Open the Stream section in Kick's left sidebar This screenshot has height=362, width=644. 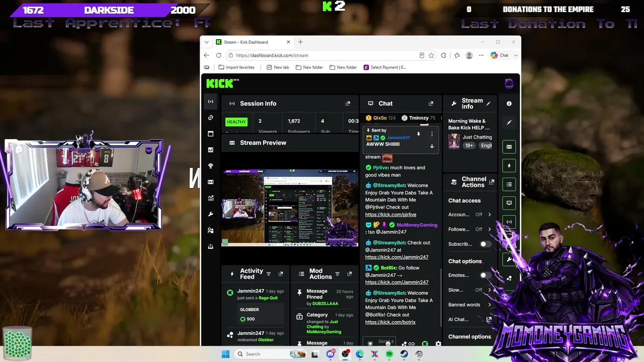pyautogui.click(x=211, y=102)
